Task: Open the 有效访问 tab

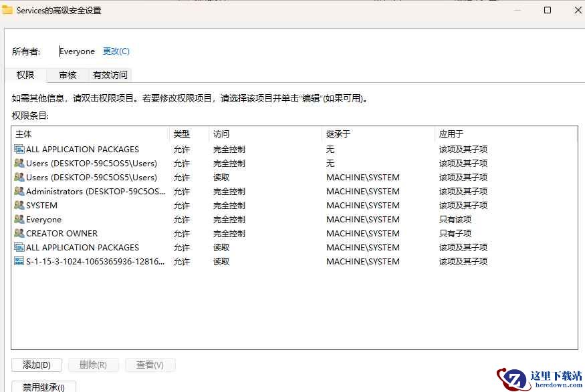Action: coord(110,75)
